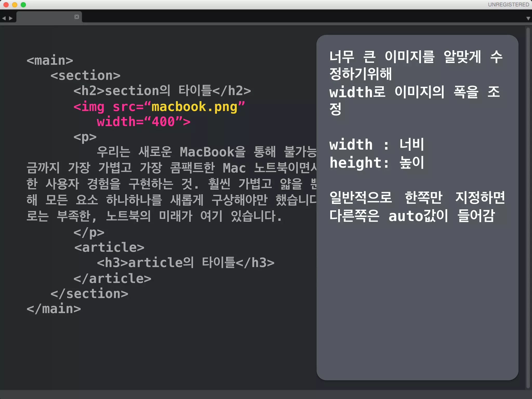
Task: Select the untitled editor tab
Action: (x=49, y=17)
